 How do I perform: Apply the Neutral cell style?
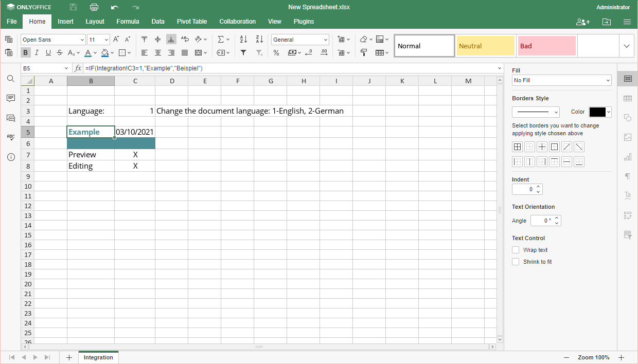[x=485, y=46]
